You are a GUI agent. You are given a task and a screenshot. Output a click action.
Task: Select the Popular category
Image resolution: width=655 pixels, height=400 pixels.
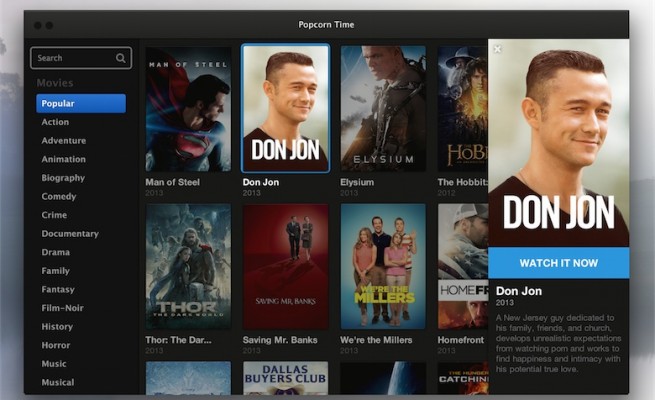coord(81,103)
